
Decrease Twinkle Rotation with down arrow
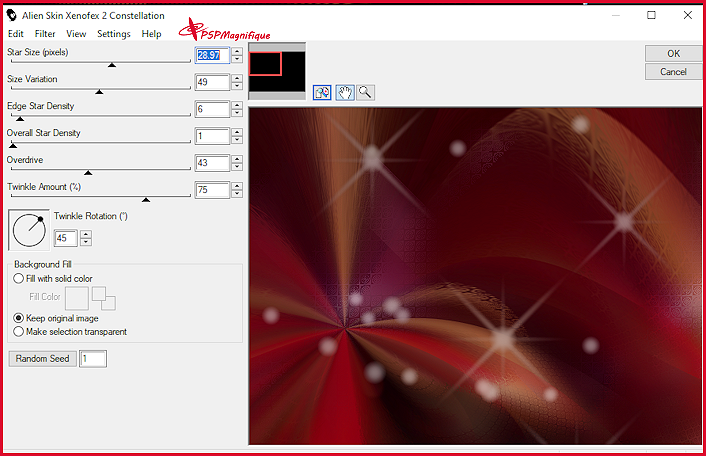click(86, 242)
